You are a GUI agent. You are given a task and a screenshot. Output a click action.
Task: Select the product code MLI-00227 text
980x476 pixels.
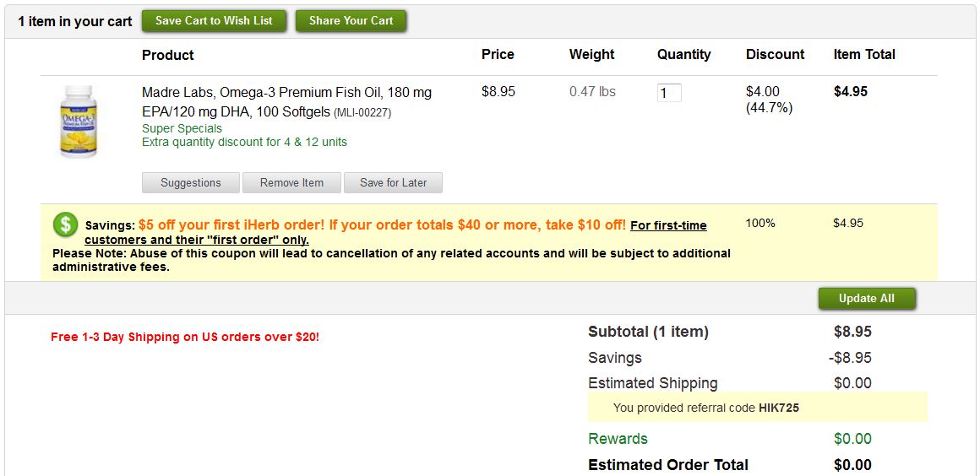coord(362,113)
